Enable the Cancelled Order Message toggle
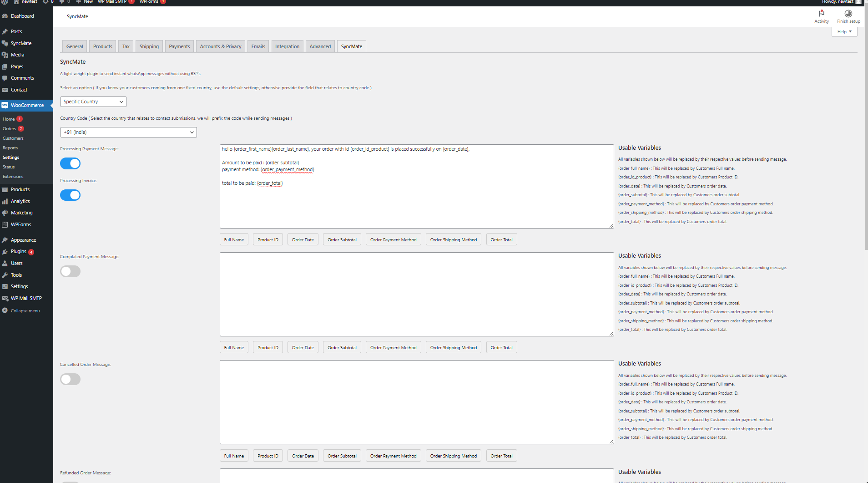 70,379
